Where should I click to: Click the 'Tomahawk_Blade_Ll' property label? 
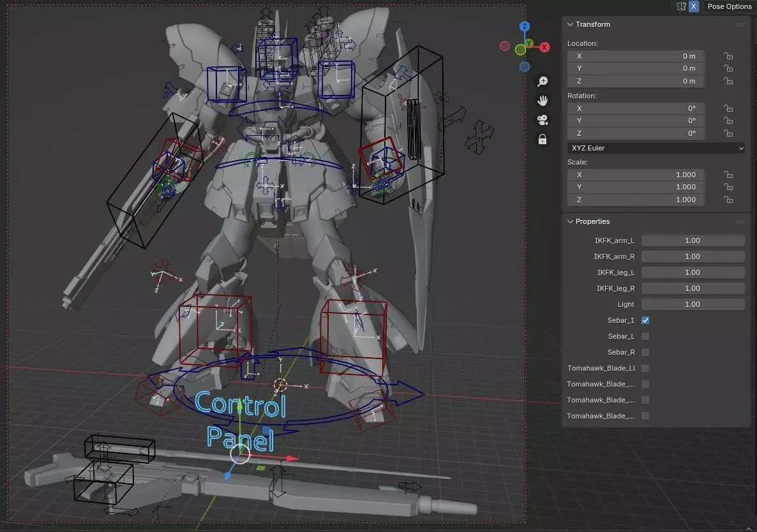pos(601,368)
